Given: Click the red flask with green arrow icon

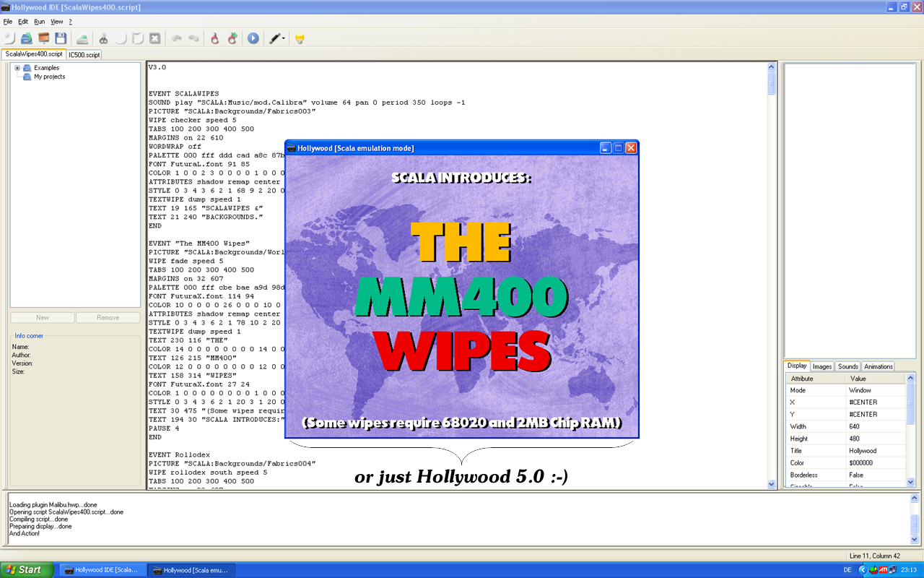Looking at the screenshot, I should [232, 38].
